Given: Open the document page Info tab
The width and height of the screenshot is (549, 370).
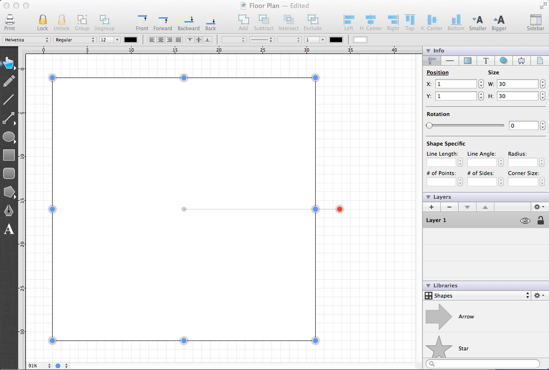Looking at the screenshot, I should 540,61.
